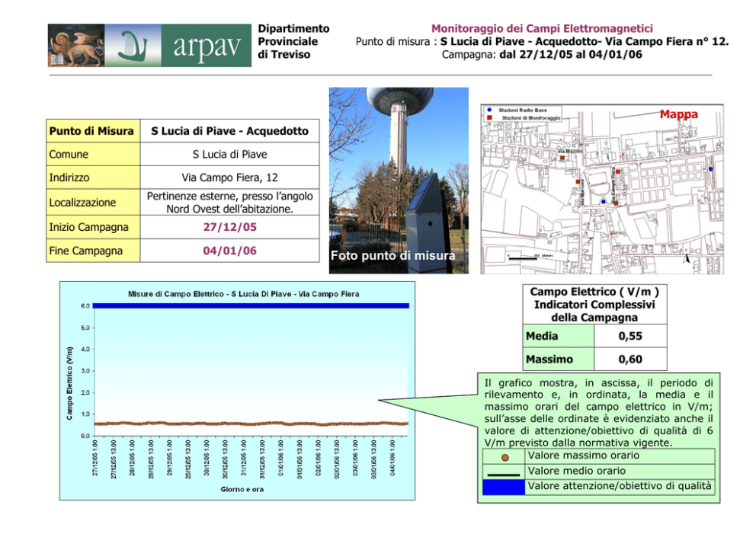
Task: Select the 'Inizio Campagna' label cell
Action: [x=93, y=227]
